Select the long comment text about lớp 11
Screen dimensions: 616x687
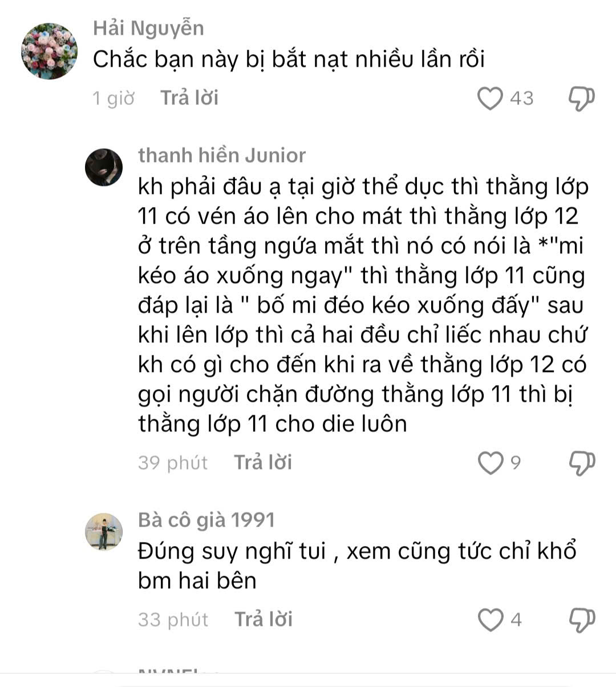click(363, 305)
